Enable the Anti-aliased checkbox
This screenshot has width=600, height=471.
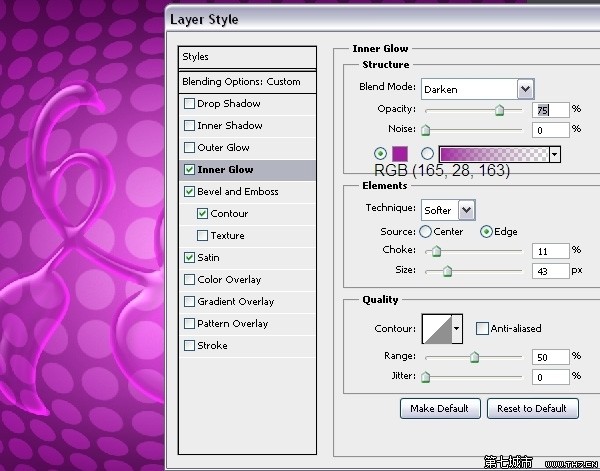click(482, 328)
